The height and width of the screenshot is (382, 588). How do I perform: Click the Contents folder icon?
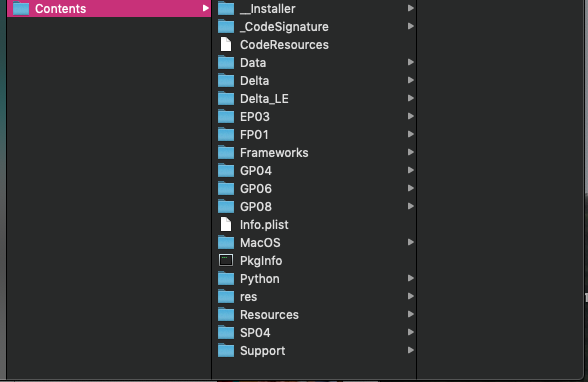(x=21, y=8)
